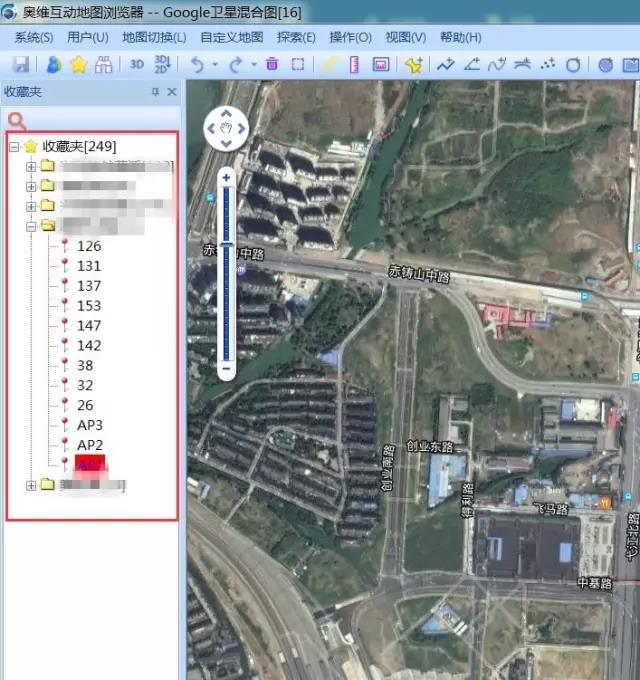Select the curved path drawing tool
This screenshot has width=640, height=680.
click(496, 65)
